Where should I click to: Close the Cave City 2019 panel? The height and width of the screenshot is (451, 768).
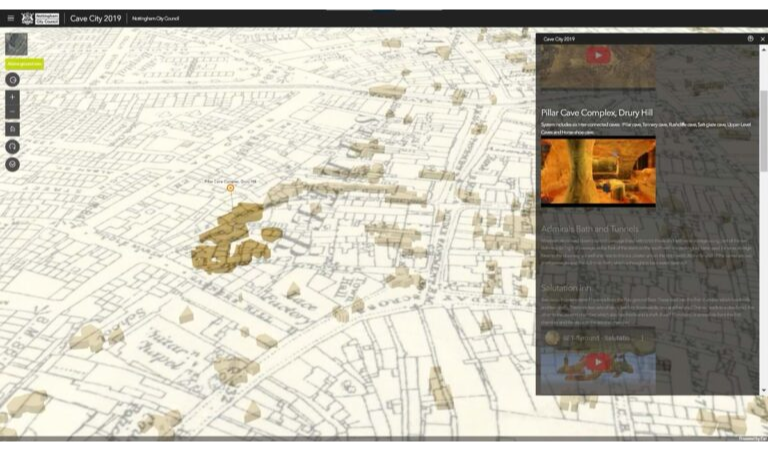point(762,39)
